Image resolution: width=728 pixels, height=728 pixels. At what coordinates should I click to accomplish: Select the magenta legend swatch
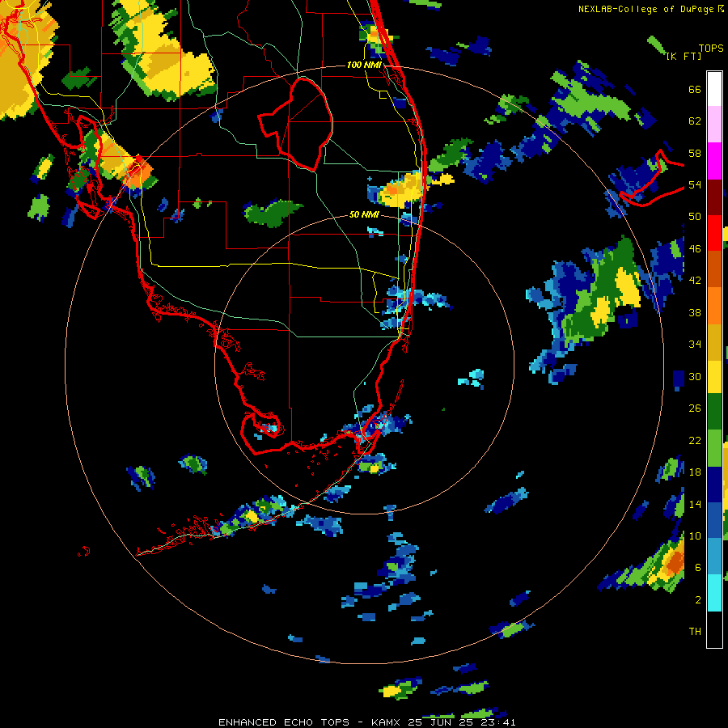click(714, 161)
